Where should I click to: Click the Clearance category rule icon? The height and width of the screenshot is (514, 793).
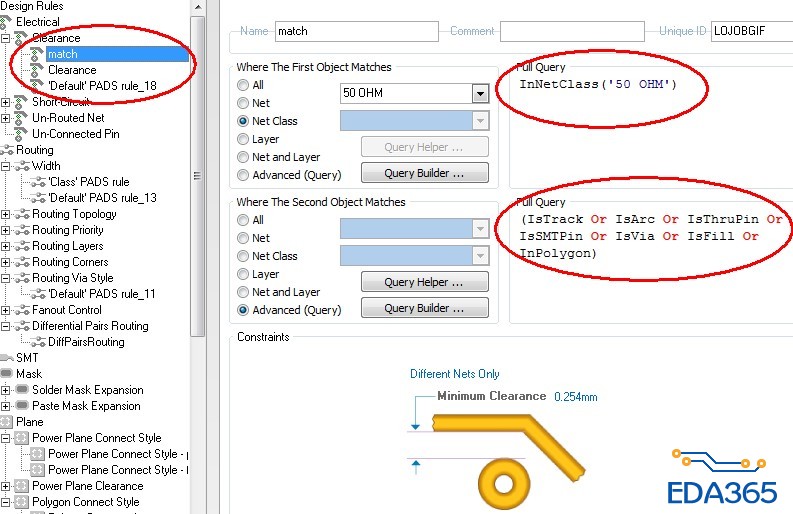21,38
